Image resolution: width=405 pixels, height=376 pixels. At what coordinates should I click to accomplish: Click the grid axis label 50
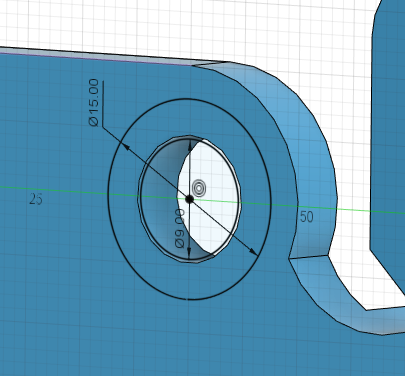(x=307, y=217)
